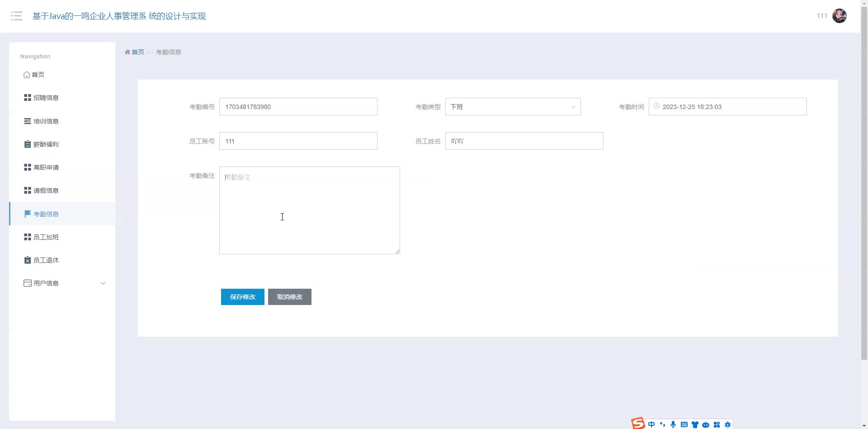
Task: Click the flag icon beside 考勤信息
Action: click(x=28, y=214)
